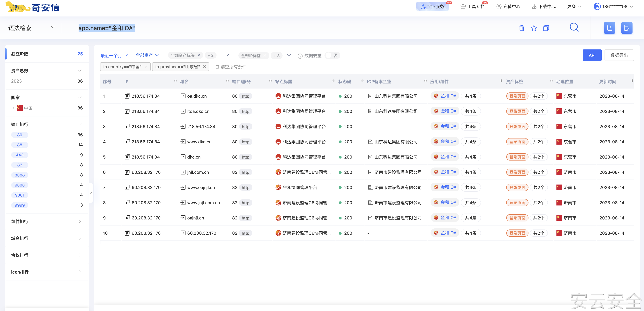Open link icon beside jnjl.com.cn
Viewport: 644px width, 311px height.
(x=183, y=172)
